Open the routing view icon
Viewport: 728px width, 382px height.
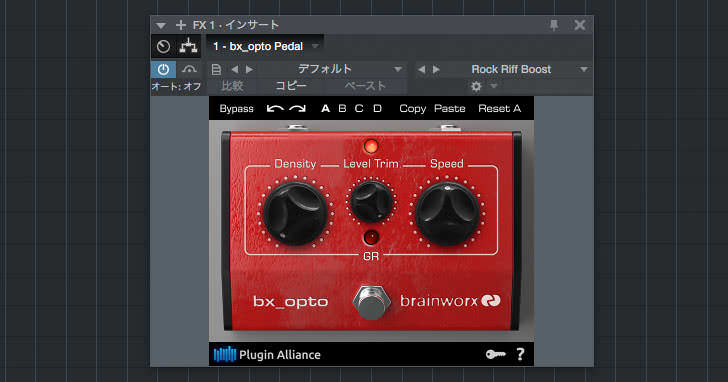point(188,46)
